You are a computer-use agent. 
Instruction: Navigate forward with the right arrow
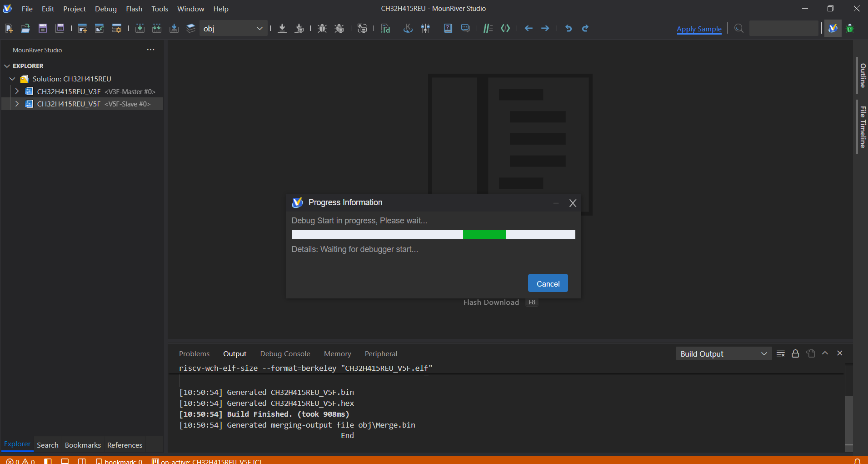click(x=545, y=28)
